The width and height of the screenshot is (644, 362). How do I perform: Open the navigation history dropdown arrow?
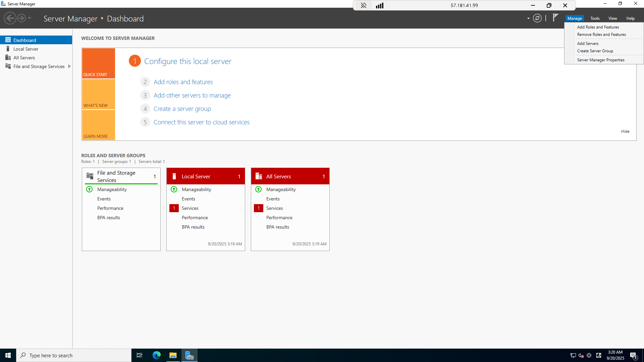[x=30, y=18]
